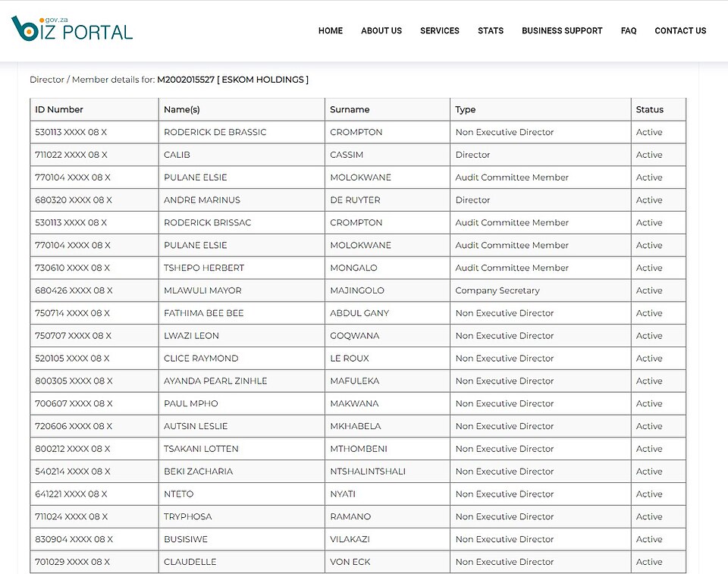
Task: Open the SERVICES menu
Action: [439, 31]
